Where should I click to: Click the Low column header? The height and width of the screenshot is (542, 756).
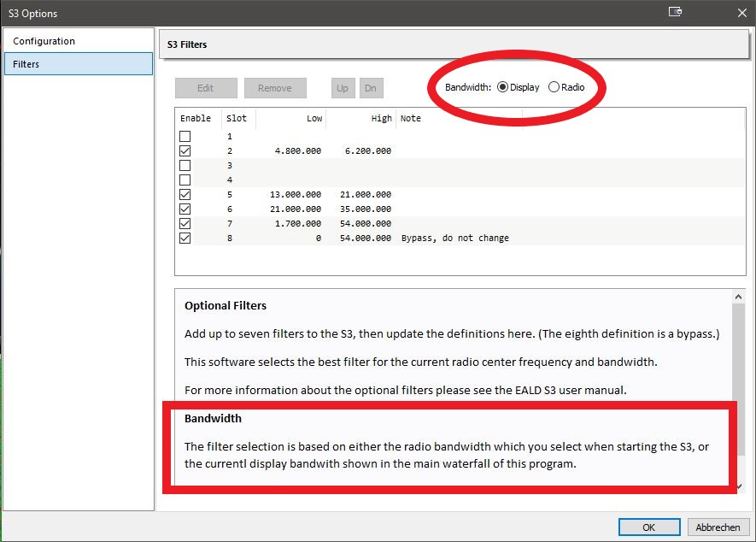(290, 119)
